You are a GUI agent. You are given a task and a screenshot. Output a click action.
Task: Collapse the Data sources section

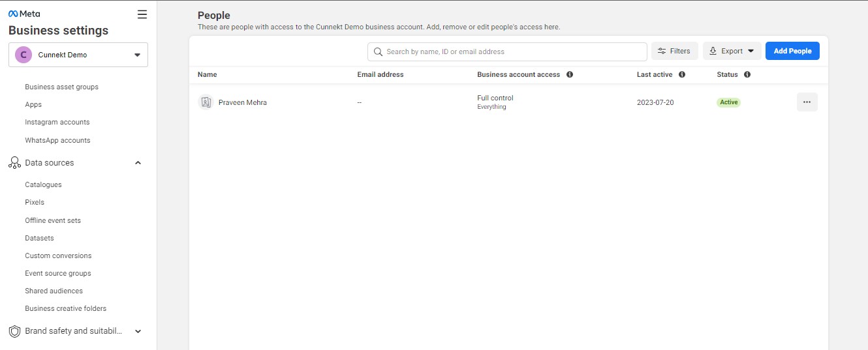[x=138, y=163]
